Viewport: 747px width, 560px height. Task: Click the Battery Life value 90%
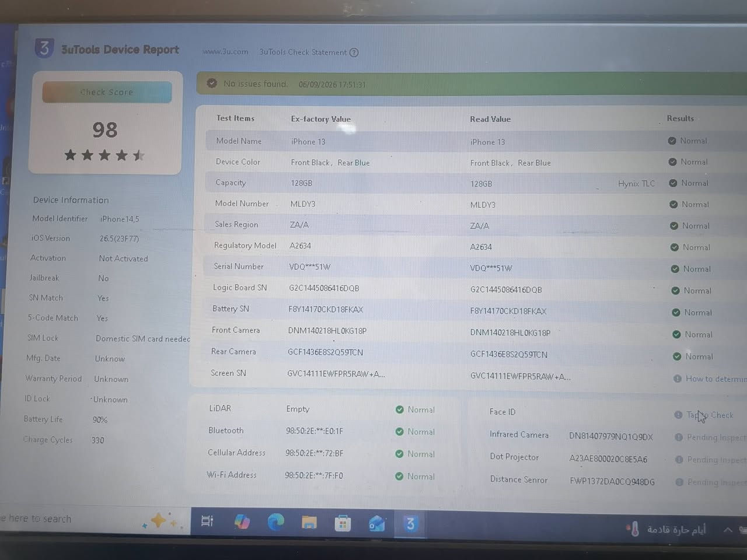coord(100,420)
